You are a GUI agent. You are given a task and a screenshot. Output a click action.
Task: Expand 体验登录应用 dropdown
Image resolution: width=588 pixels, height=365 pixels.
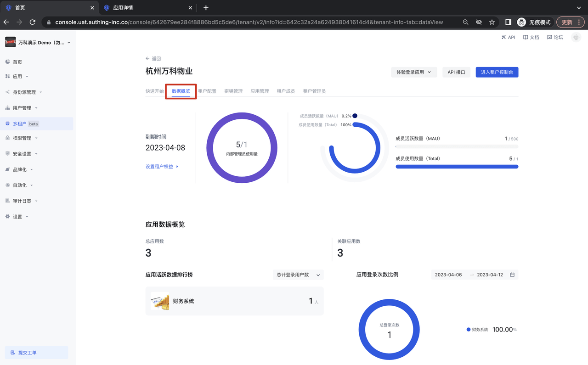click(x=413, y=72)
